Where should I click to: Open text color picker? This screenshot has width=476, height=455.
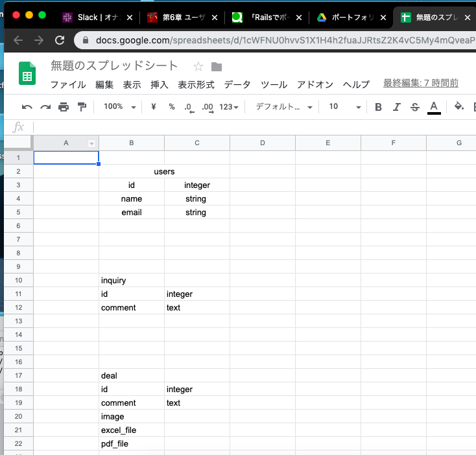pyautogui.click(x=434, y=108)
